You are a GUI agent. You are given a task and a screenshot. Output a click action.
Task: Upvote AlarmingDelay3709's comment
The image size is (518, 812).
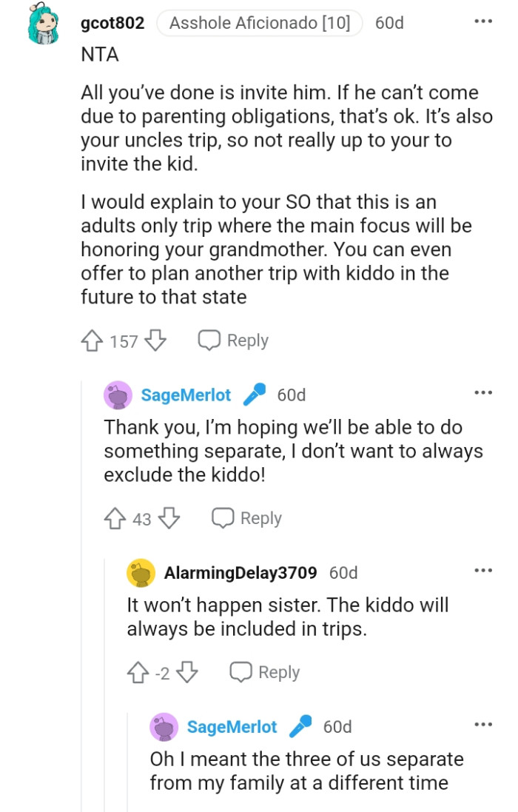[138, 672]
